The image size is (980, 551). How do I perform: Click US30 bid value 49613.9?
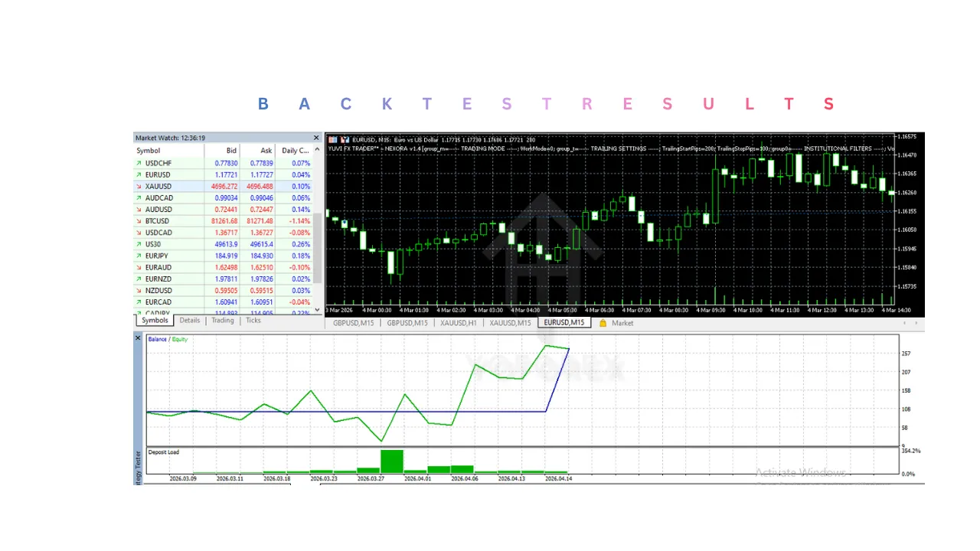tap(225, 244)
